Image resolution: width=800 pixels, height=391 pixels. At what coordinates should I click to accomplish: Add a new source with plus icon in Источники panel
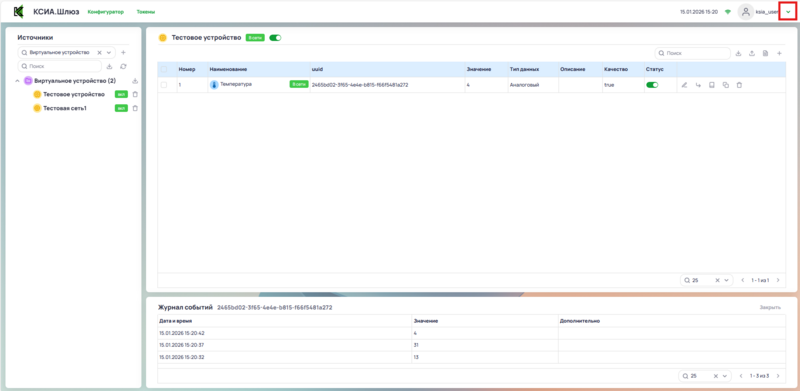pyautogui.click(x=123, y=53)
